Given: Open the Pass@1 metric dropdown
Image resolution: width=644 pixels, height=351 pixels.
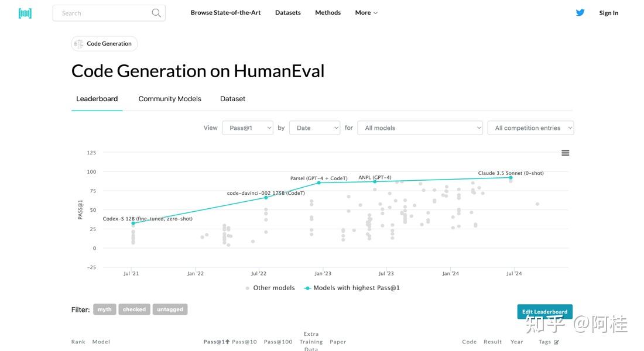Looking at the screenshot, I should pyautogui.click(x=248, y=128).
